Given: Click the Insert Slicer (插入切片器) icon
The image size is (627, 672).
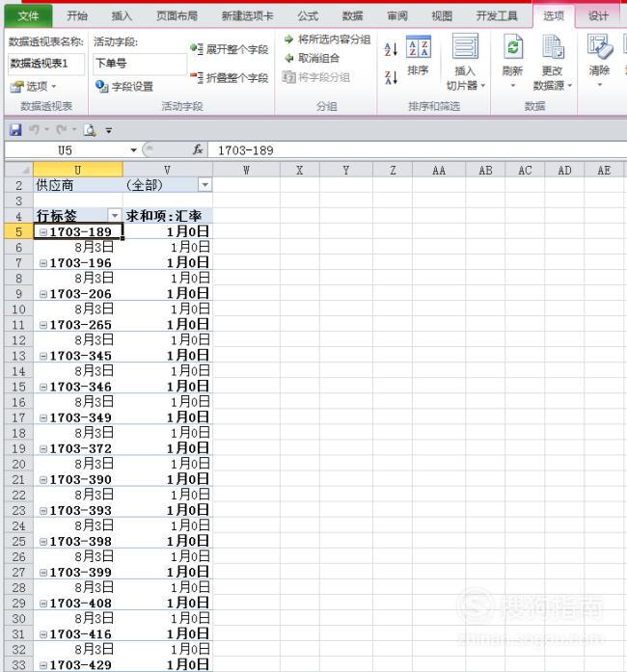Looking at the screenshot, I should (465, 46).
